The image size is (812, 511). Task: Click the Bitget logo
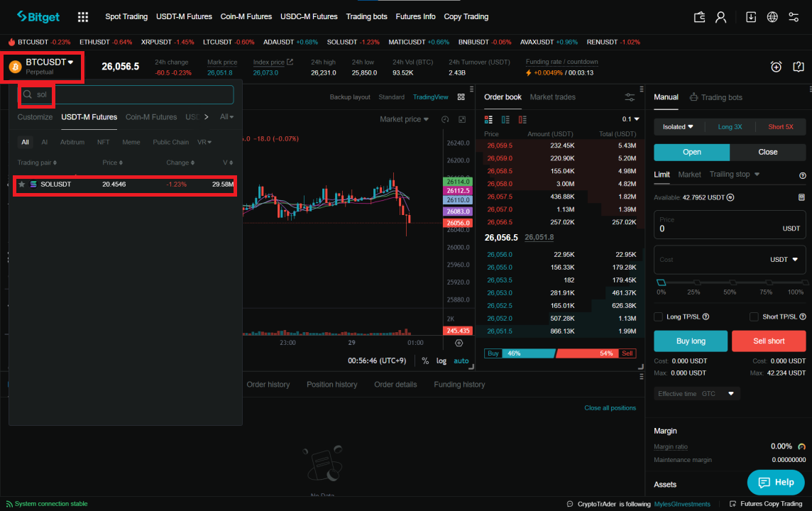(38, 16)
